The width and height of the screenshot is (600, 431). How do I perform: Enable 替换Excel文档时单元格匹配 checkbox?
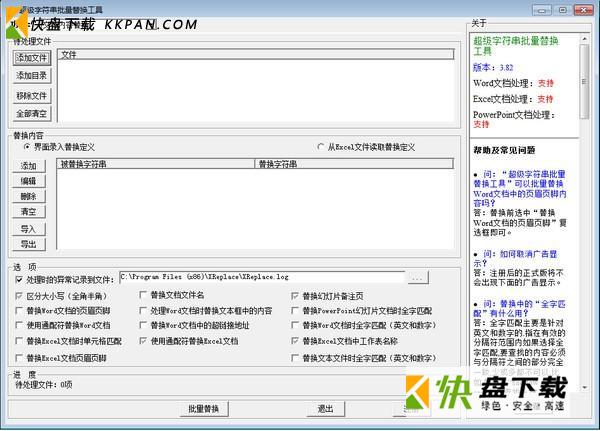[19, 341]
